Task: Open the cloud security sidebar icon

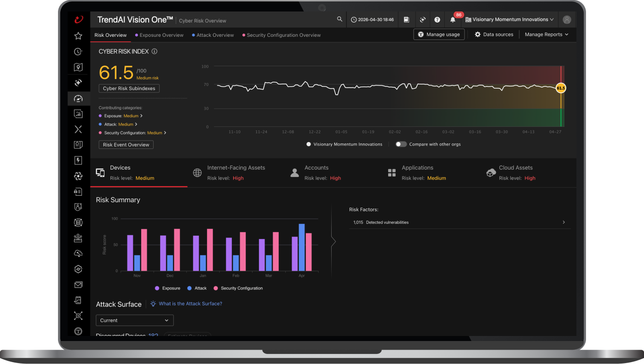Action: point(78,254)
